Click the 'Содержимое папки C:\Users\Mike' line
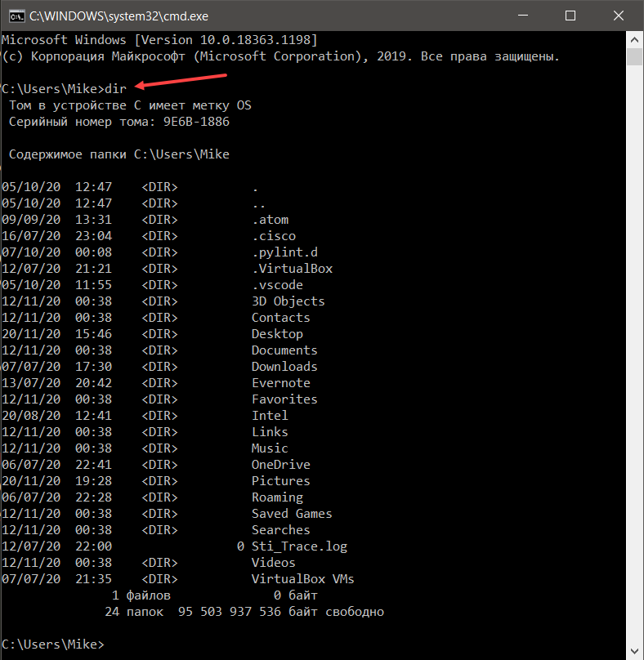Image resolution: width=644 pixels, height=660 pixels. 119,154
